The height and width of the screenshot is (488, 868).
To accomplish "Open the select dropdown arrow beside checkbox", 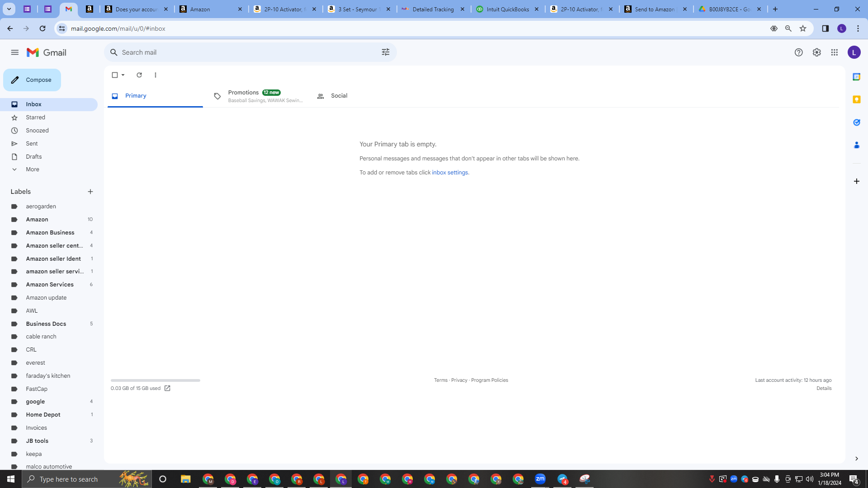I will point(123,75).
